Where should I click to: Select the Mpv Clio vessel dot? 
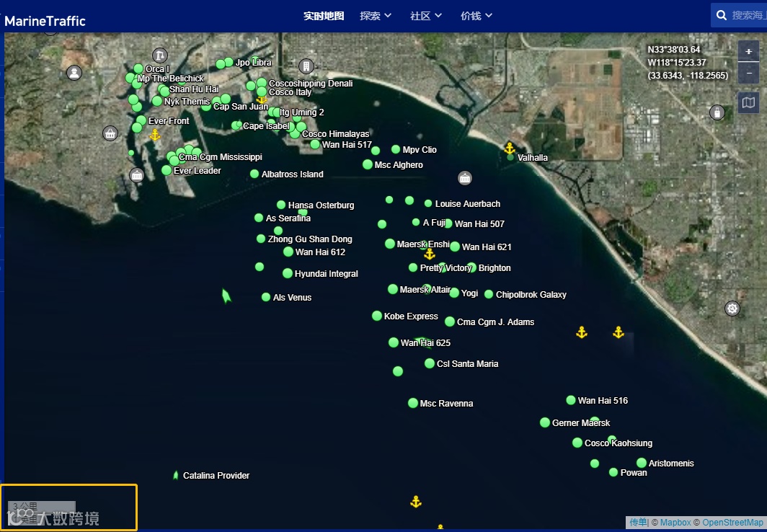pyautogui.click(x=396, y=149)
